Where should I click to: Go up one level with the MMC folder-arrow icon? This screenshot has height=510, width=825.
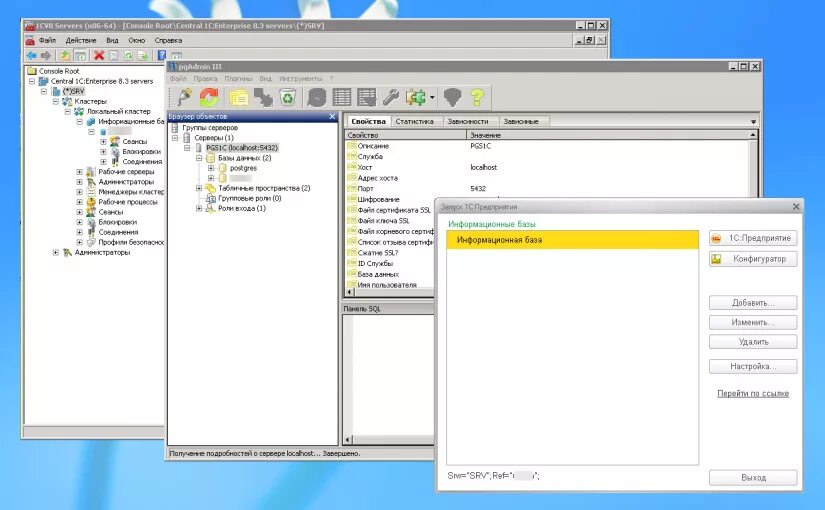click(65, 55)
